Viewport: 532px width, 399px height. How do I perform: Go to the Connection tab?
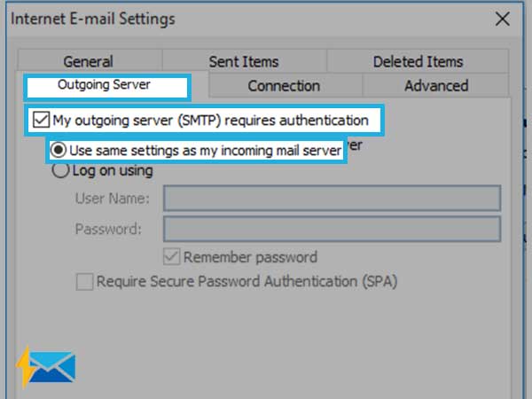click(x=284, y=86)
